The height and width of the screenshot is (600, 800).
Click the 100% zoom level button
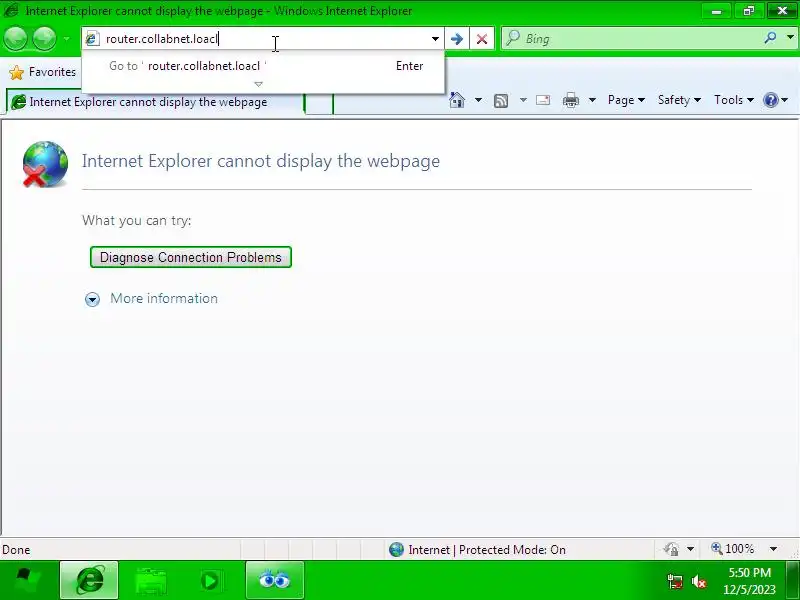point(733,549)
